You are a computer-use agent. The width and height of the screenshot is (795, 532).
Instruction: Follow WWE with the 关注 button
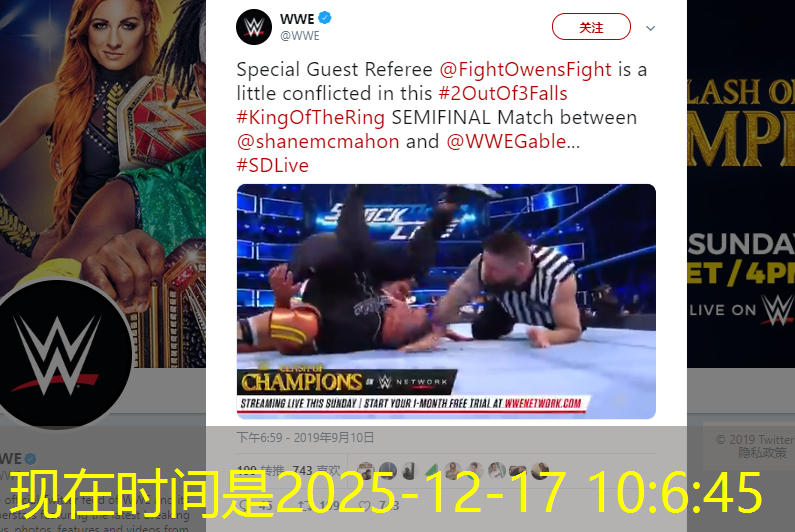point(591,27)
